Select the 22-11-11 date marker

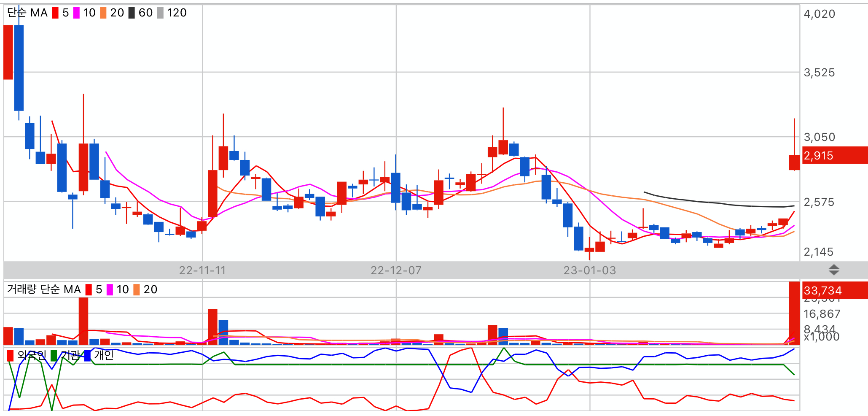pos(202,270)
